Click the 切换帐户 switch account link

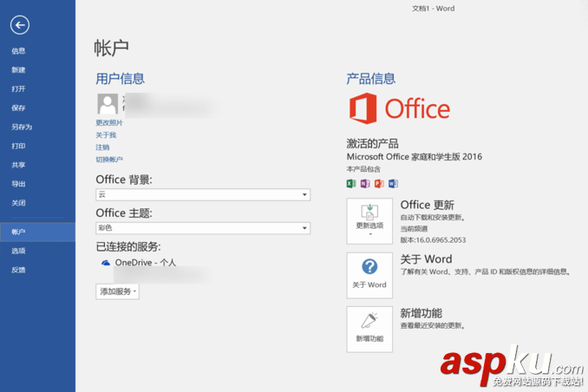click(x=109, y=160)
